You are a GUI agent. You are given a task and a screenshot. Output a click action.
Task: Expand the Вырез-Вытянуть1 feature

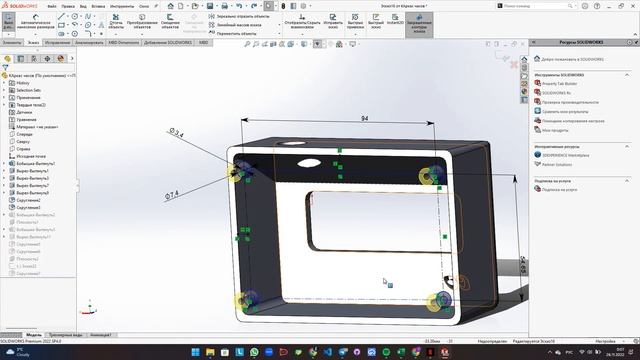[4, 171]
